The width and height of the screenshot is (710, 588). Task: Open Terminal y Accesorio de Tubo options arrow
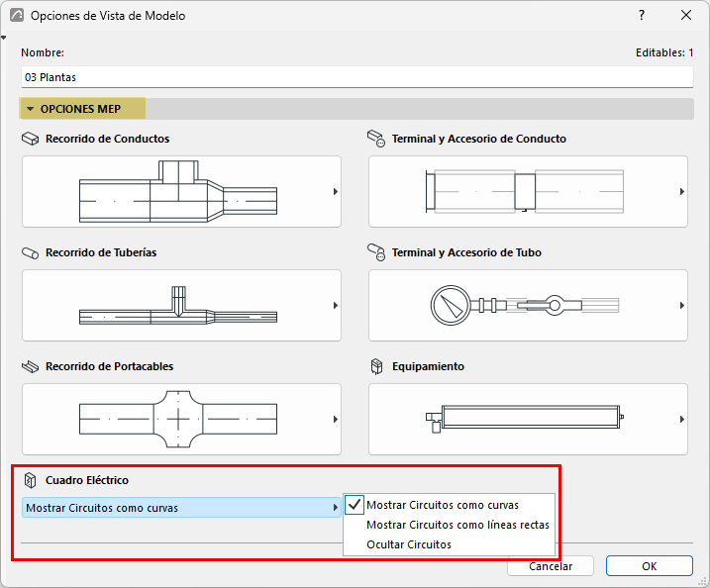tap(682, 306)
